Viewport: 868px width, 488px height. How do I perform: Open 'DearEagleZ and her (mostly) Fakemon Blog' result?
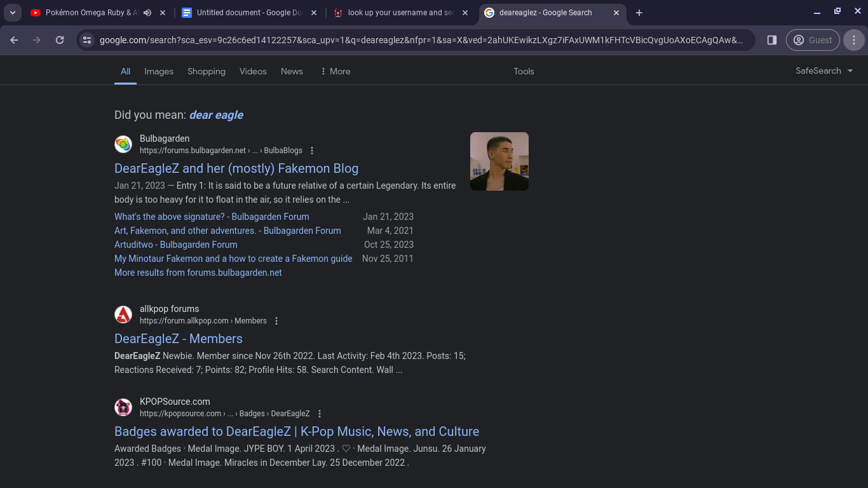(x=236, y=168)
